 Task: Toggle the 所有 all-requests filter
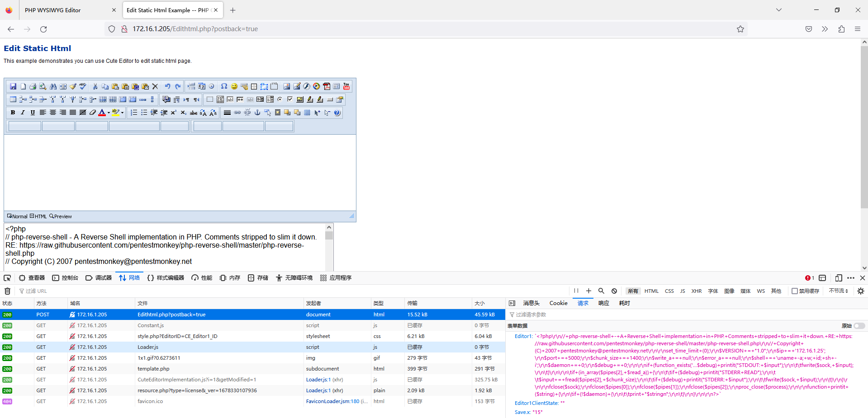633,291
